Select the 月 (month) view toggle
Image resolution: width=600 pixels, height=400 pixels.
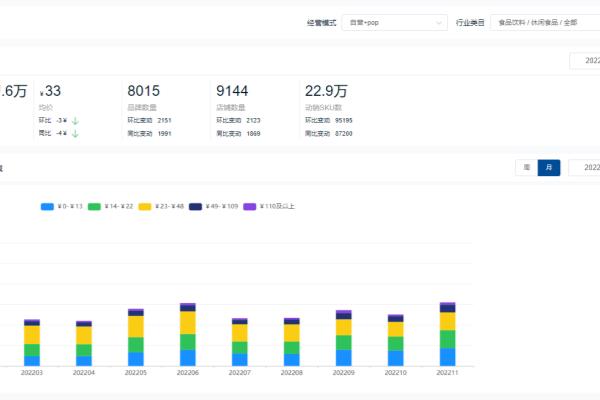point(548,168)
